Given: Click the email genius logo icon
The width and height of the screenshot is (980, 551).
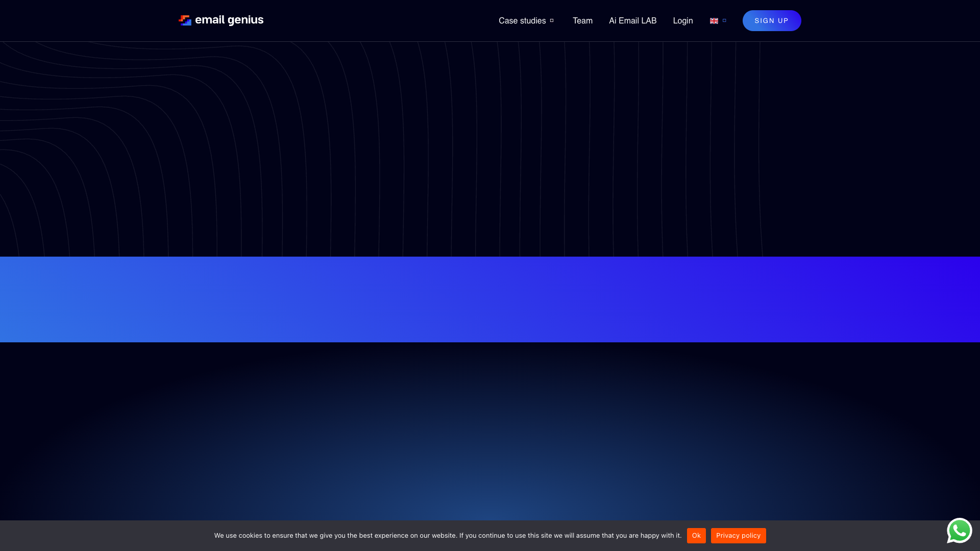Looking at the screenshot, I should coord(185,20).
